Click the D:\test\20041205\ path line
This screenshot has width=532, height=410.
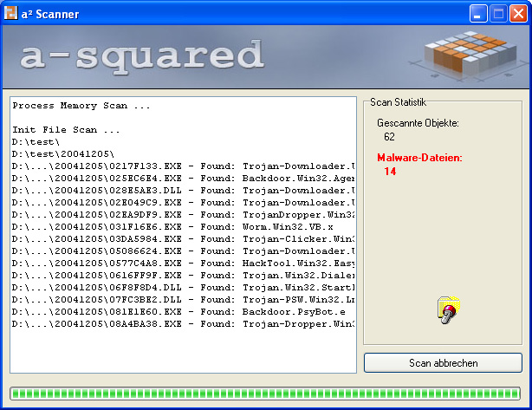point(62,154)
